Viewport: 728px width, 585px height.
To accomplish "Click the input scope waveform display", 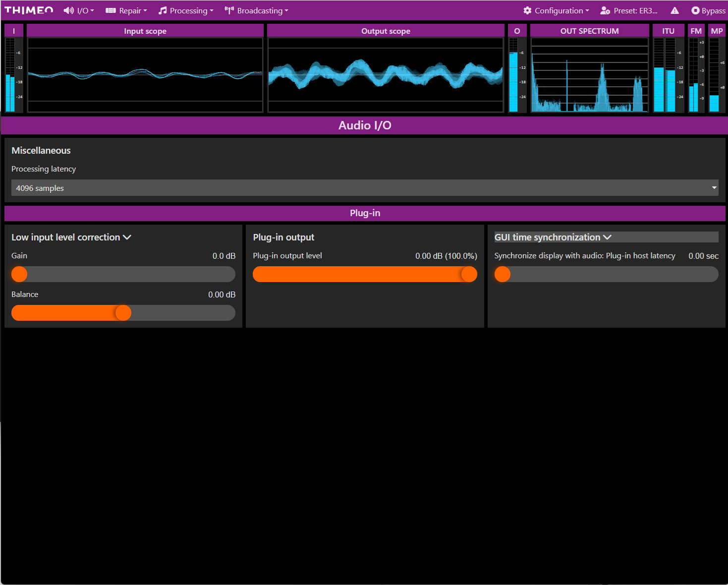I will click(x=145, y=75).
